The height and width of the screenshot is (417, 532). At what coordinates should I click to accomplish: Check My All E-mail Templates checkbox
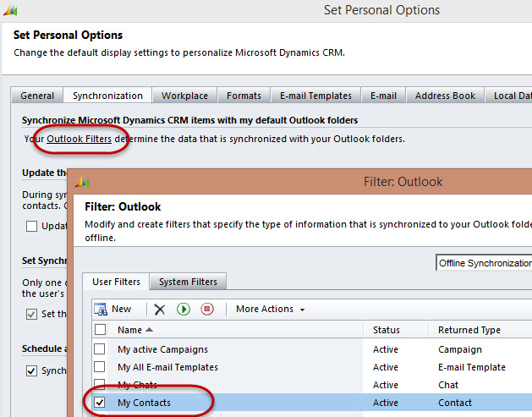pyautogui.click(x=100, y=367)
